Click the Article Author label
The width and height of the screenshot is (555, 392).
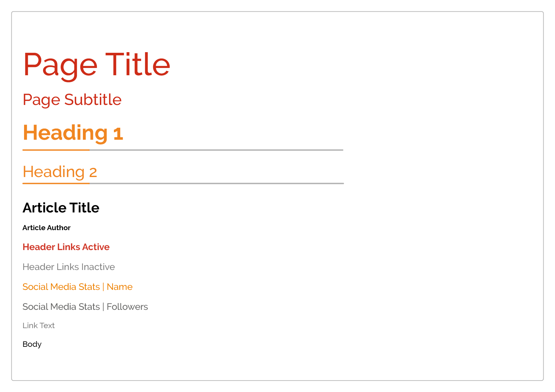(47, 228)
